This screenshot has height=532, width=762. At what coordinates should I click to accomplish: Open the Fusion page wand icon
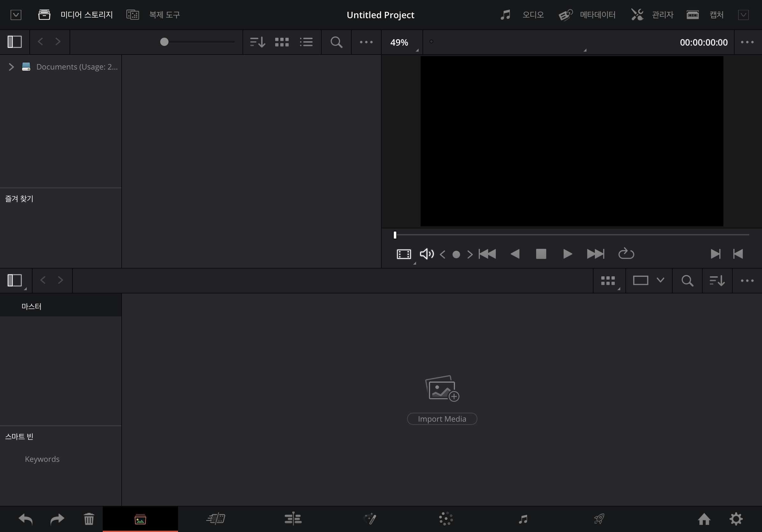coord(370,519)
